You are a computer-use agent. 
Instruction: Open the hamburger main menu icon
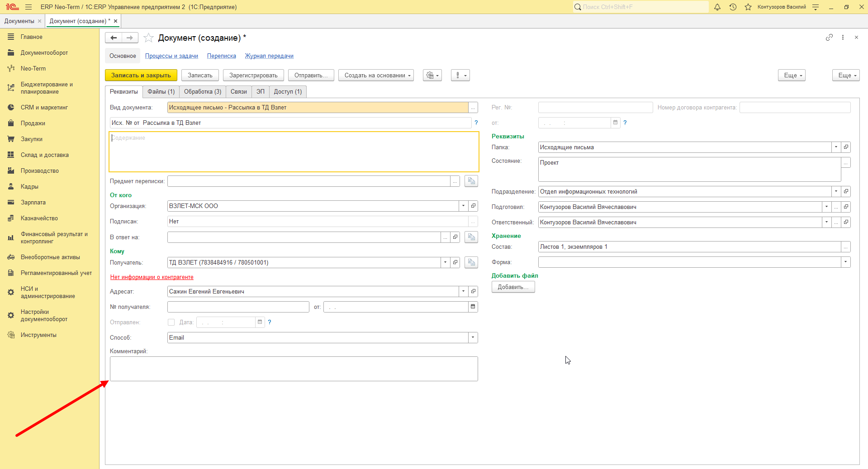tap(28, 7)
